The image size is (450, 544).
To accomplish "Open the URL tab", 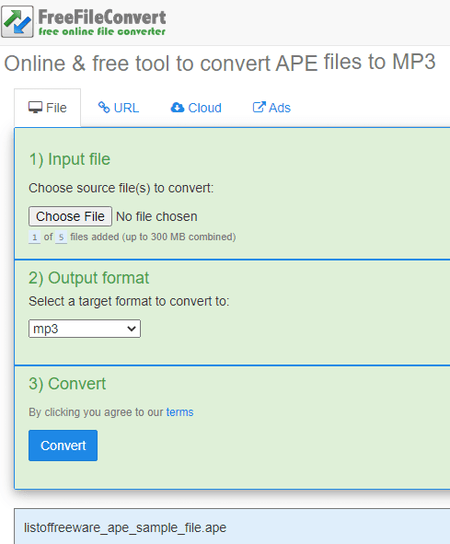I will (118, 108).
